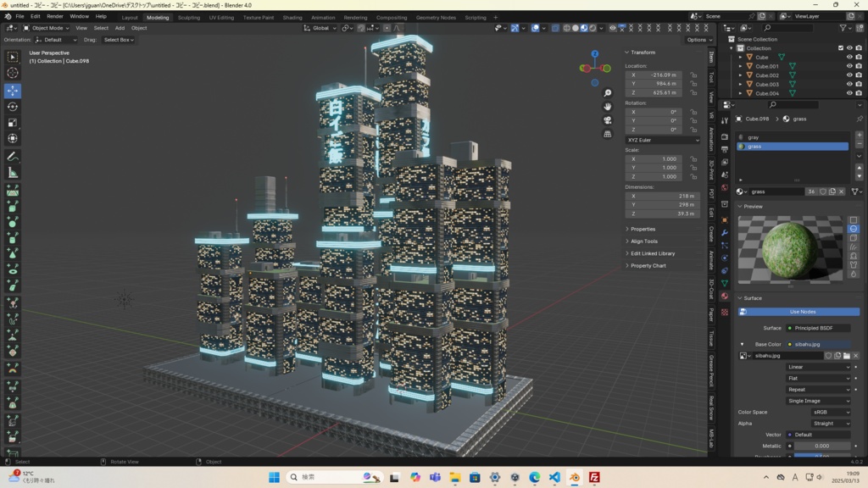This screenshot has height=488, width=868.
Task: Toggle camera view in viewport
Action: coord(608,120)
